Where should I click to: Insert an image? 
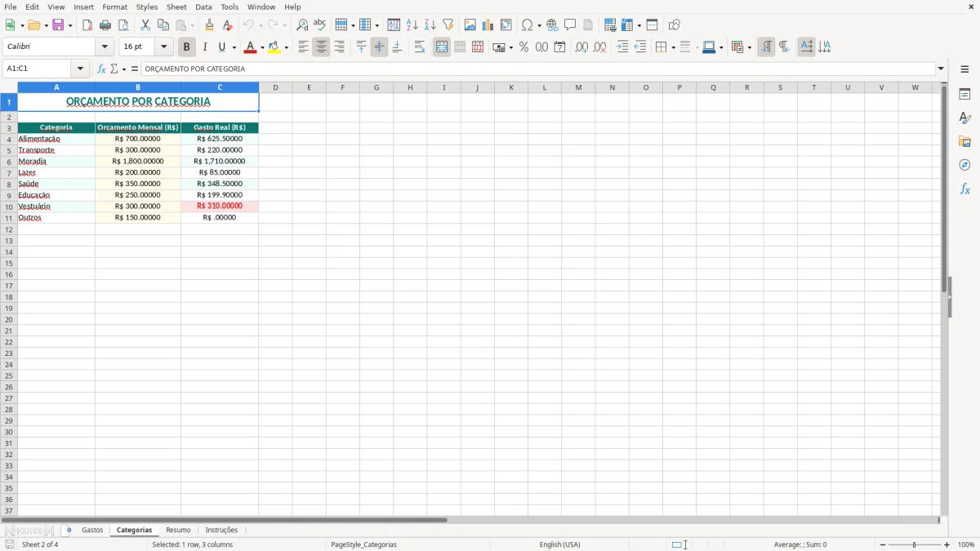coord(470,25)
